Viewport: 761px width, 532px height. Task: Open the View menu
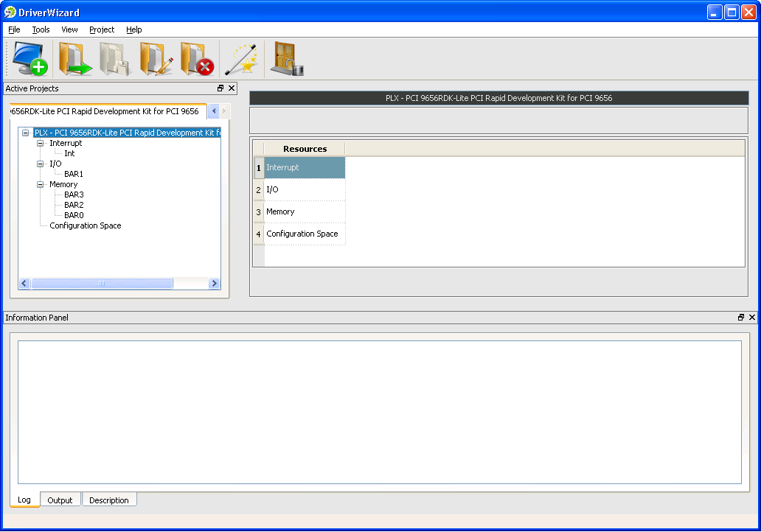click(x=69, y=29)
